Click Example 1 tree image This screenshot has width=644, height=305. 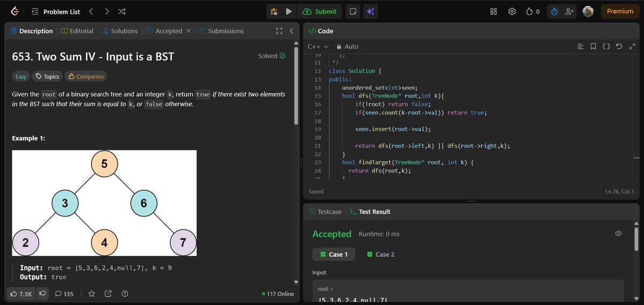point(105,203)
